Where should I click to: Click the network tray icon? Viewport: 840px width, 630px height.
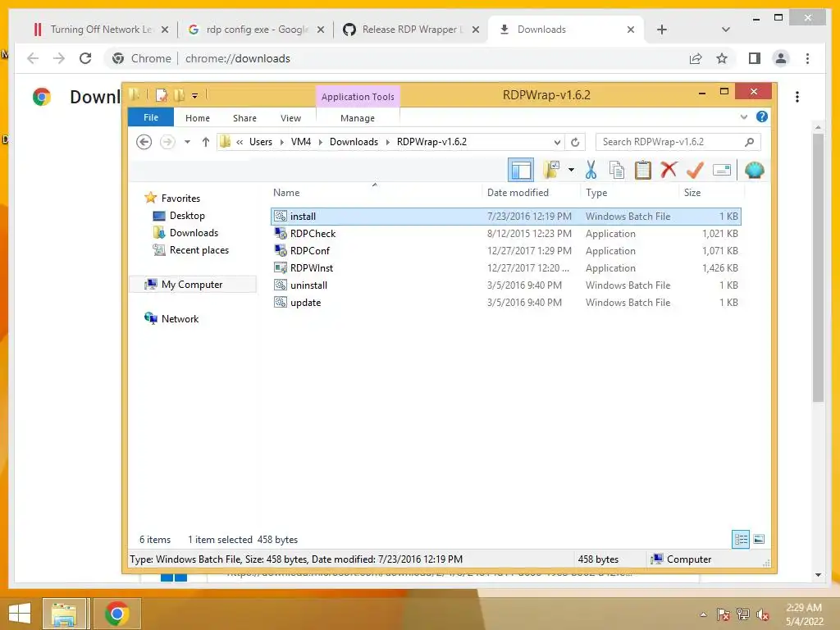point(743,614)
